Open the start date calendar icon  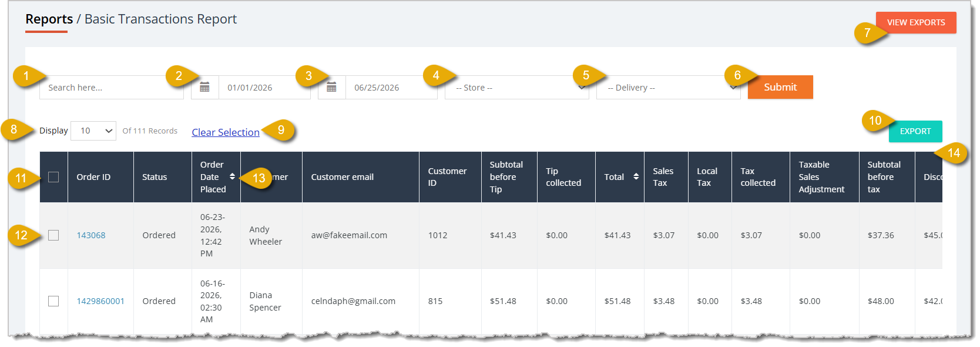(204, 88)
